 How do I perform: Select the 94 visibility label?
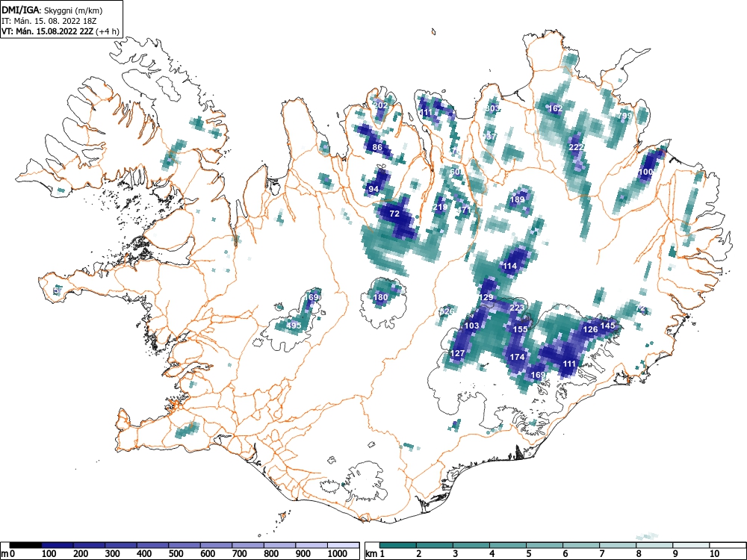click(x=373, y=189)
